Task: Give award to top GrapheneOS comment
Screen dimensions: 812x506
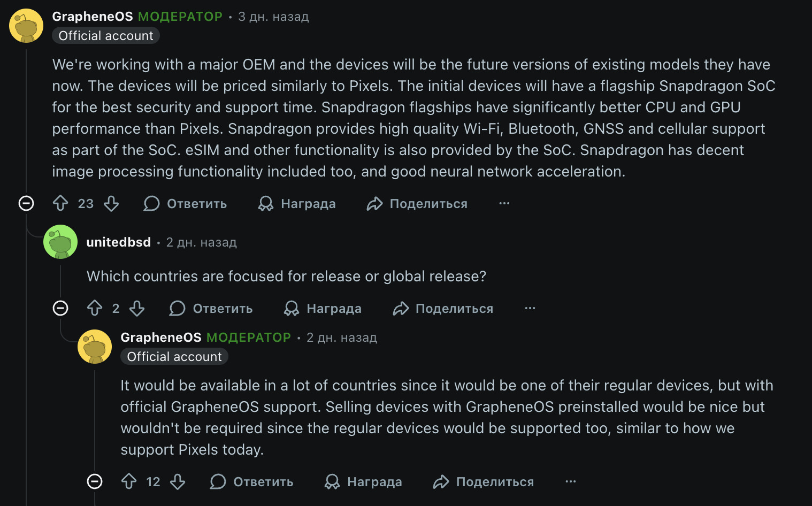Action: tap(297, 203)
